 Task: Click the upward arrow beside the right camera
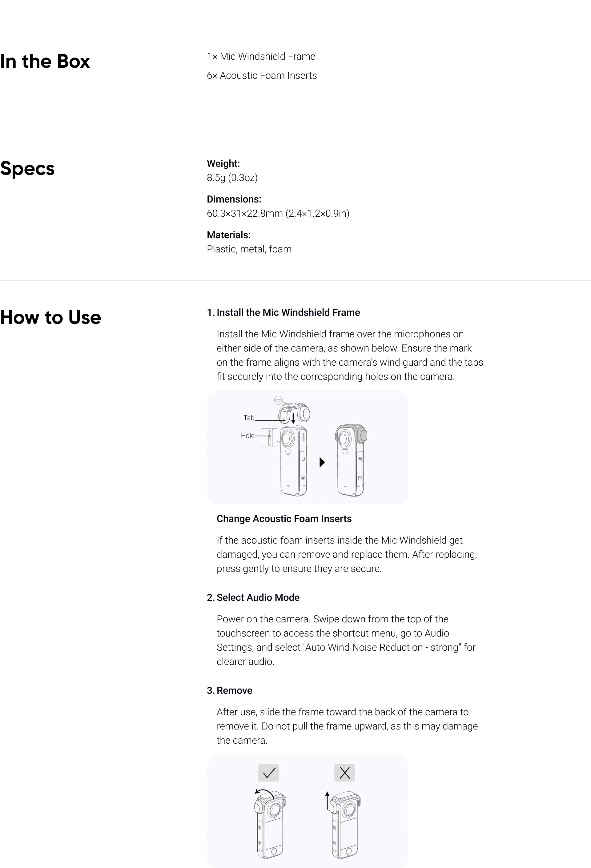click(x=327, y=800)
